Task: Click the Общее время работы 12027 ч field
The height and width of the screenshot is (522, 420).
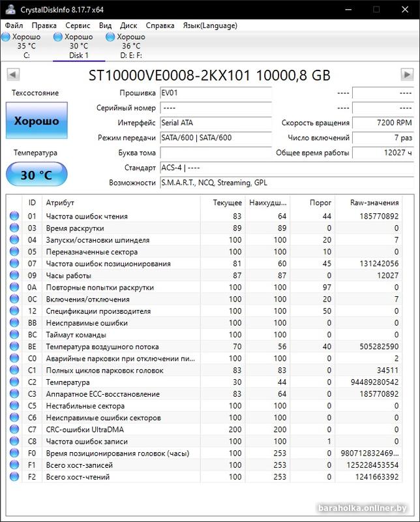Action: tap(383, 153)
